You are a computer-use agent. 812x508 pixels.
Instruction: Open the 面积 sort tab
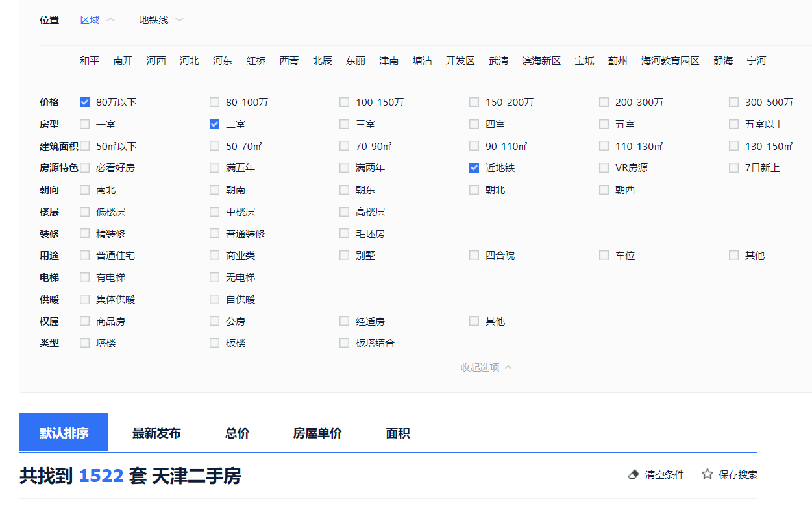398,433
